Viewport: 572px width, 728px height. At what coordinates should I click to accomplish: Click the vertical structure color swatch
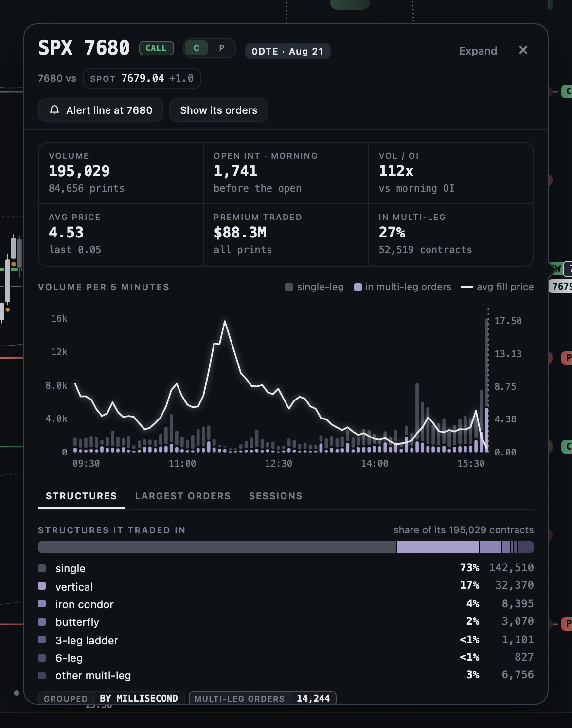pyautogui.click(x=42, y=586)
